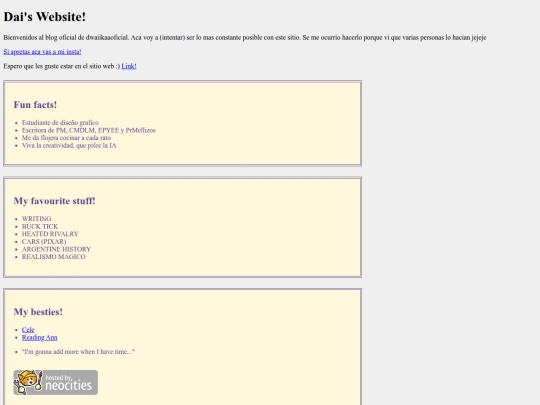Click the 'Escritora de PM, CMDLM, EPYEE y PrMellizos' item
The width and height of the screenshot is (540, 405).
pyautogui.click(x=89, y=130)
